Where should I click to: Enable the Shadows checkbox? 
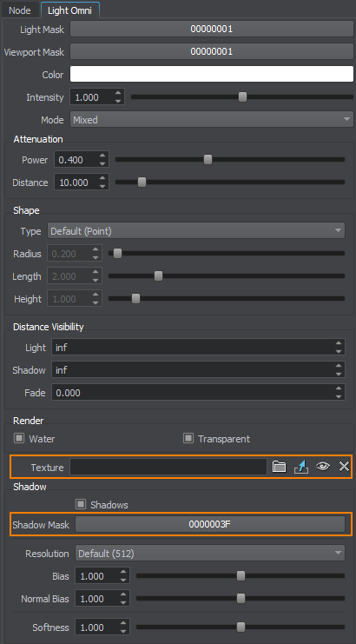click(81, 504)
